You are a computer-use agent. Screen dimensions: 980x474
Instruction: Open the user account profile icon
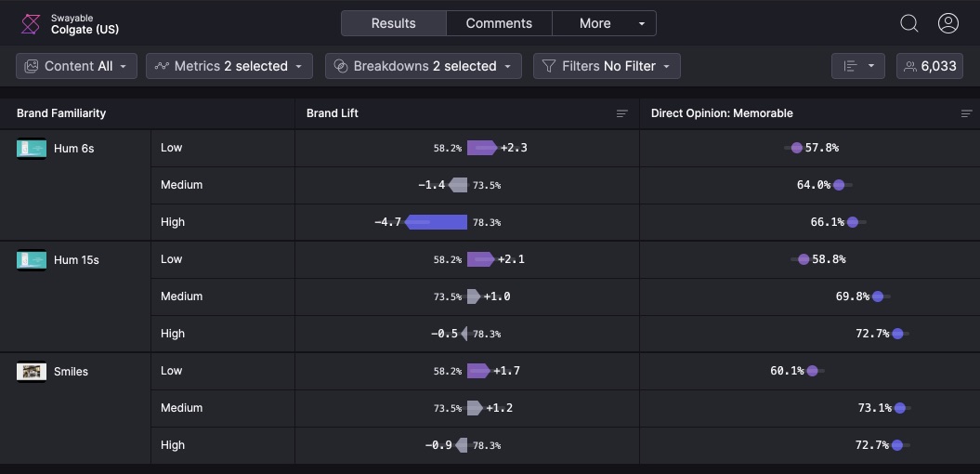(x=948, y=23)
